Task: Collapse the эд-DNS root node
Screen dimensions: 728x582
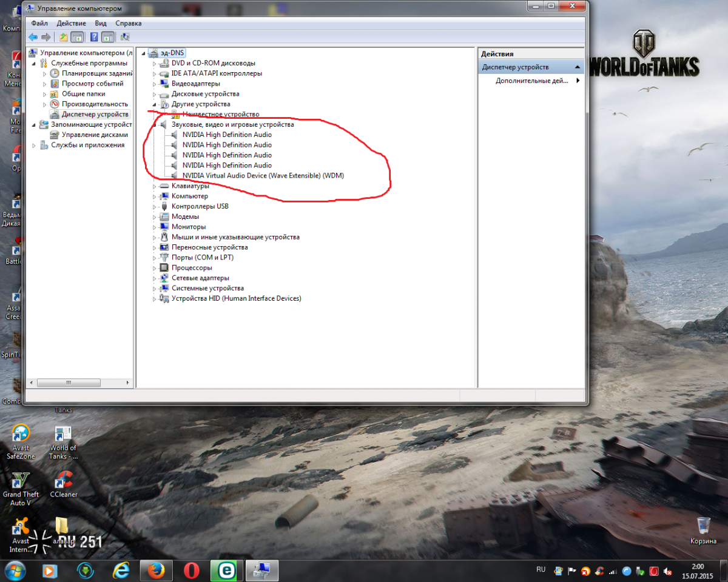Action: [143, 53]
